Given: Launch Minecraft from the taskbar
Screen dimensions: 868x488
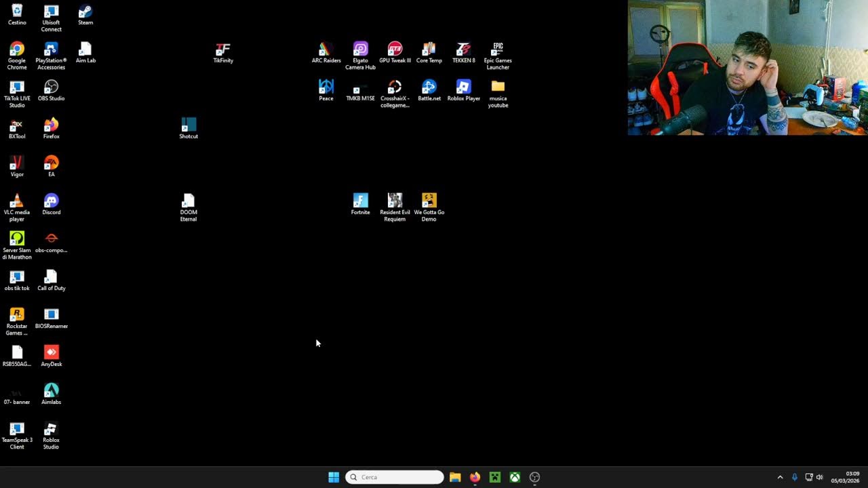Looking at the screenshot, I should click(495, 477).
